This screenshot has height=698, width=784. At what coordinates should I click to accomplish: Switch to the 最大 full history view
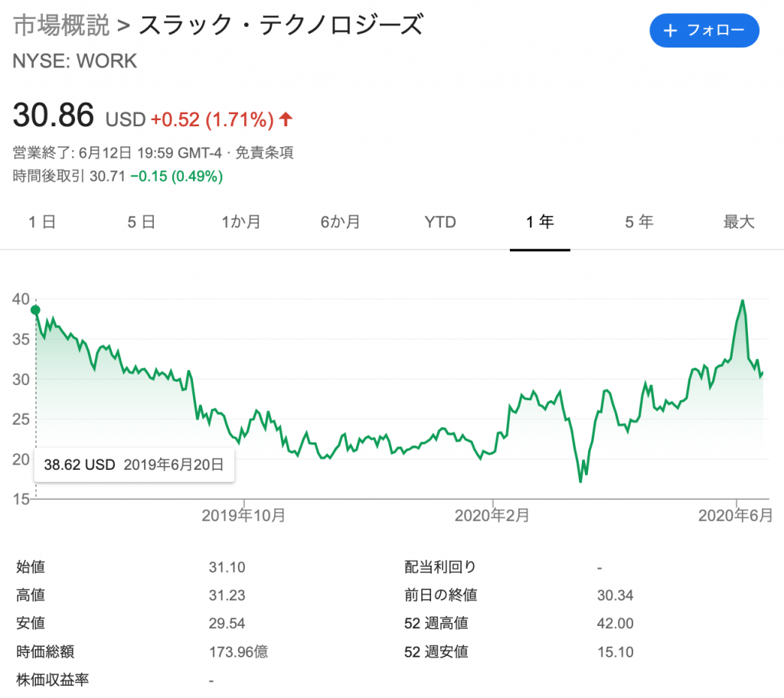tap(737, 221)
